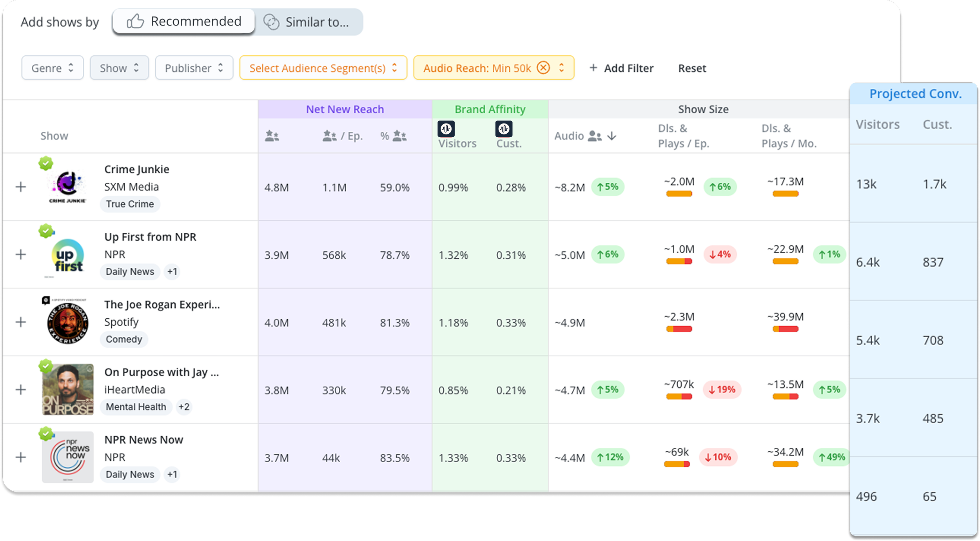Click the Brand Affinity Visitors waveform icon

[446, 129]
